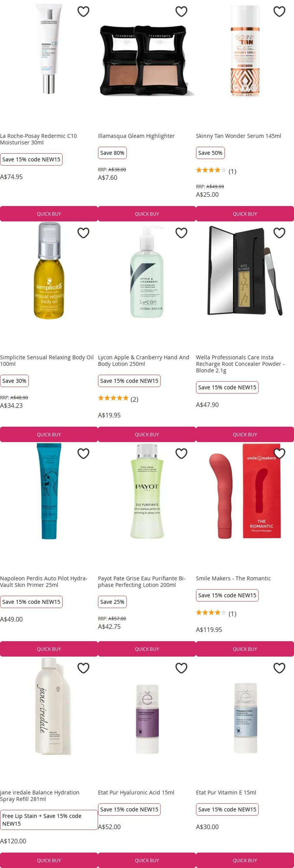
Task: Favorite the Illamasqua Gleam Highlighter with heart
Action: [181, 12]
